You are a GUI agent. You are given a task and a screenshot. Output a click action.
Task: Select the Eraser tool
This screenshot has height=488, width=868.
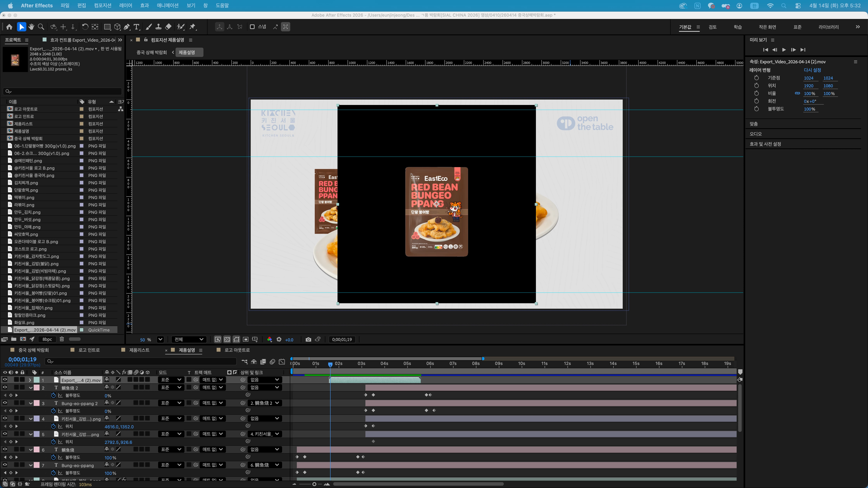click(x=169, y=27)
